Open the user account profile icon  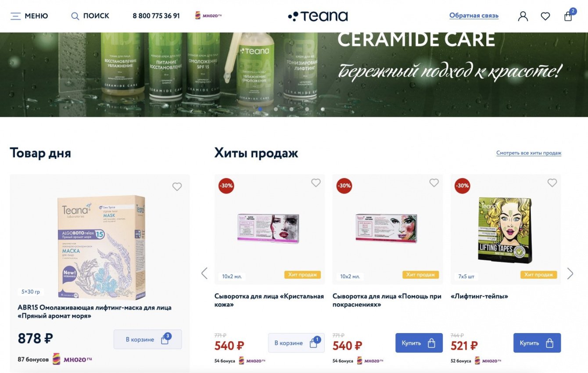pyautogui.click(x=523, y=16)
